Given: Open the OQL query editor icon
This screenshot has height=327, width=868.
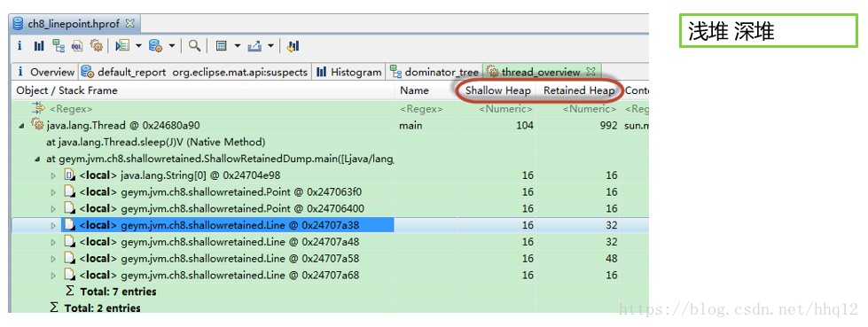Looking at the screenshot, I should pyautogui.click(x=77, y=46).
